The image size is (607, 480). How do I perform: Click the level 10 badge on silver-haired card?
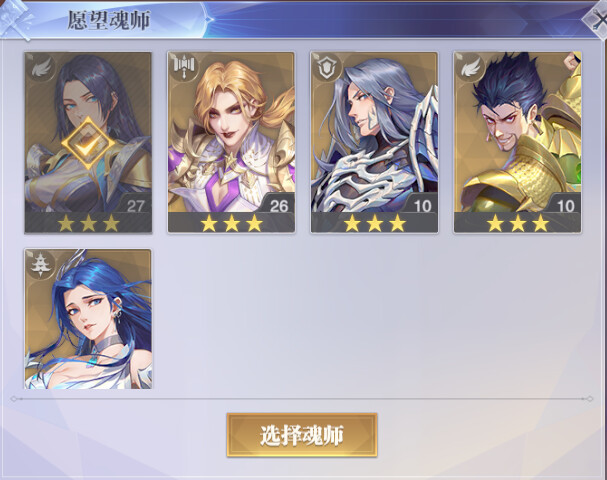point(422,205)
